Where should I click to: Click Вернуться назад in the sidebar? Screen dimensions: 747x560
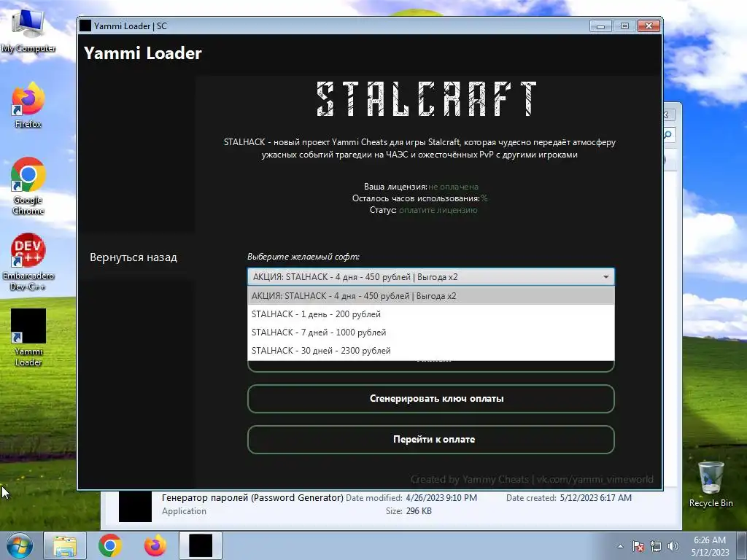click(x=133, y=257)
